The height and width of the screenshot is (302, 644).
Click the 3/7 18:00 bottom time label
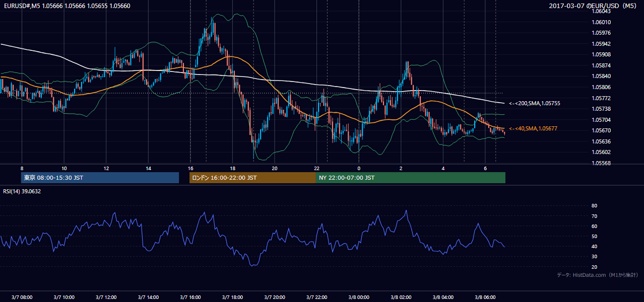point(232,297)
